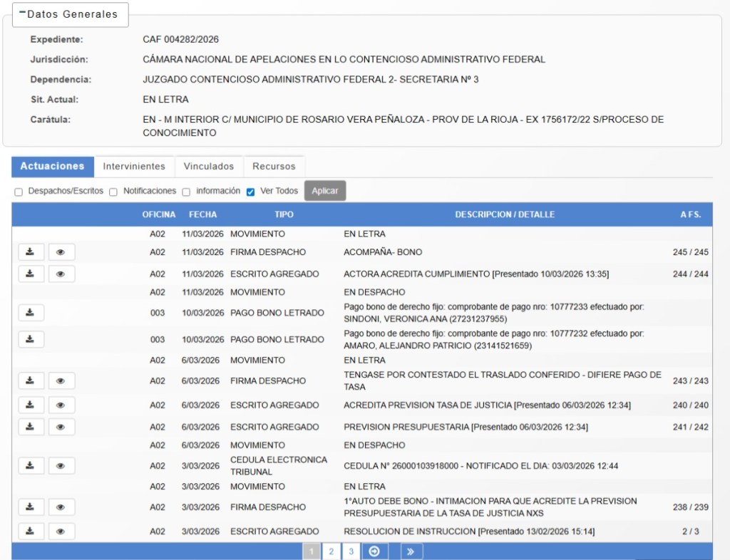Download RESOLUCION DE INSTRUCCION escrito
Screen dimensions: 730x560
pos(31,532)
